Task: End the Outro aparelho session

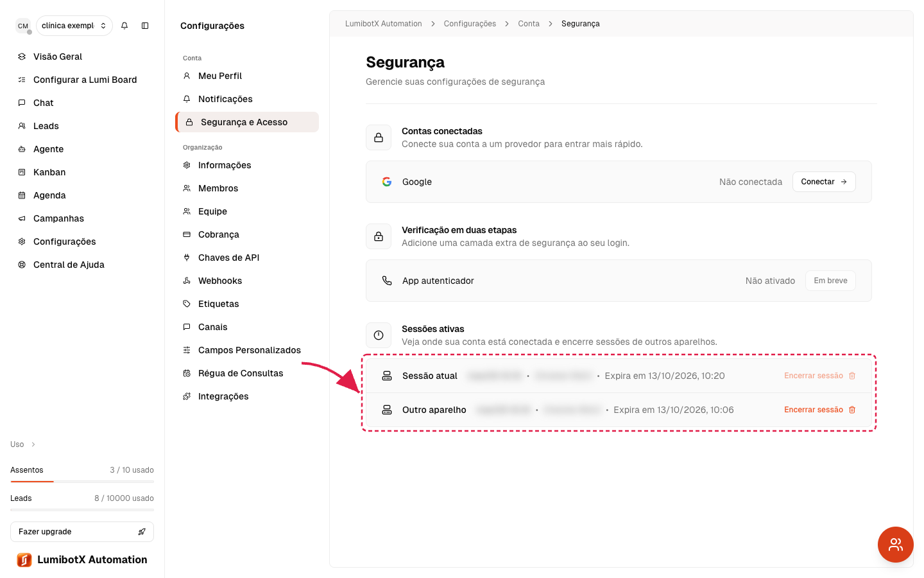Action: [x=819, y=410]
